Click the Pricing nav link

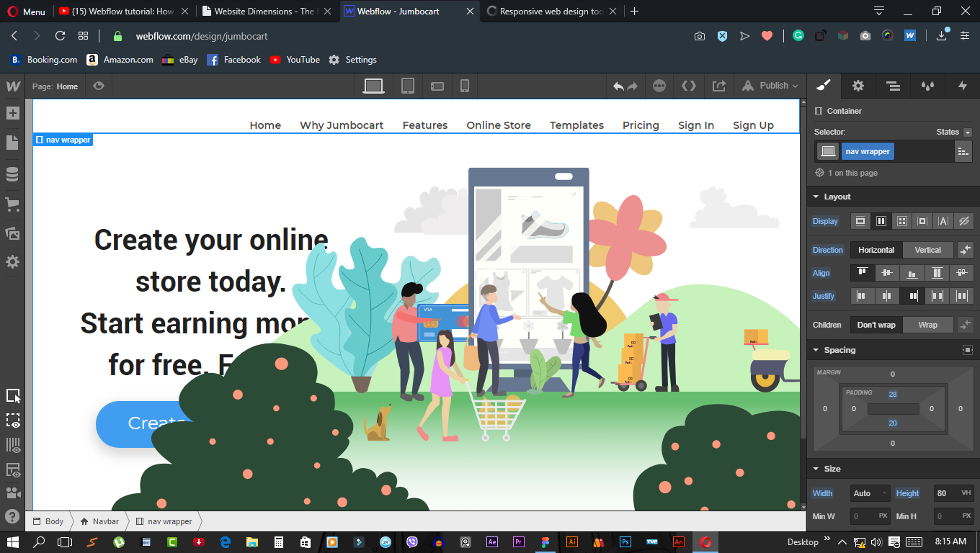[641, 125]
